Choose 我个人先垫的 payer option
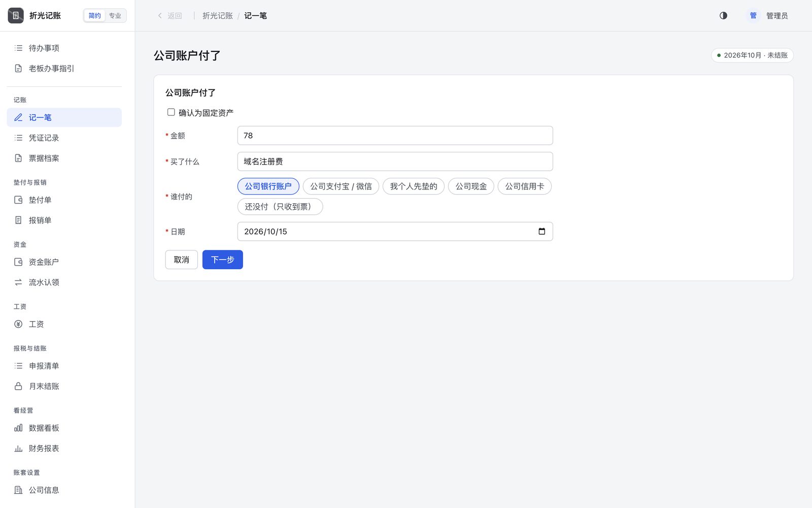The image size is (812, 508). (x=414, y=186)
